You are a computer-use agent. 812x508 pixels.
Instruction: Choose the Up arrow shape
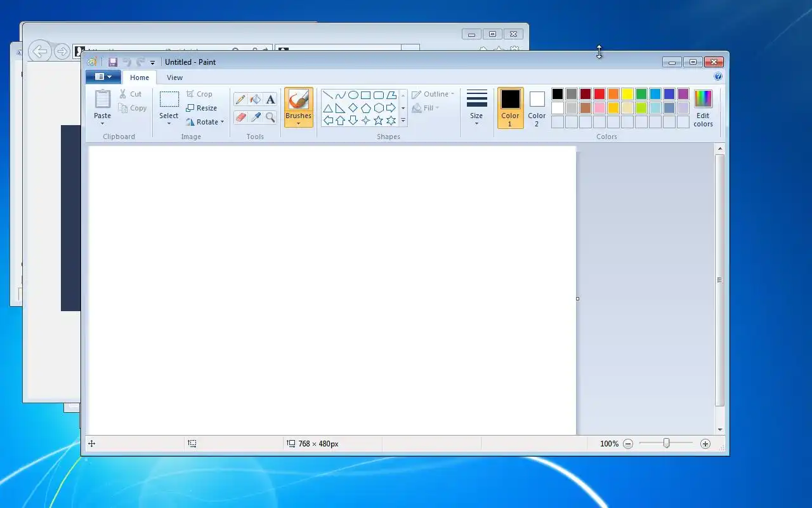click(341, 121)
